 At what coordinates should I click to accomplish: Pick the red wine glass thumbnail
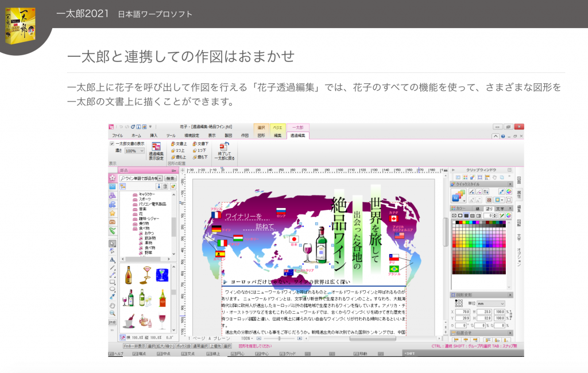(x=162, y=321)
